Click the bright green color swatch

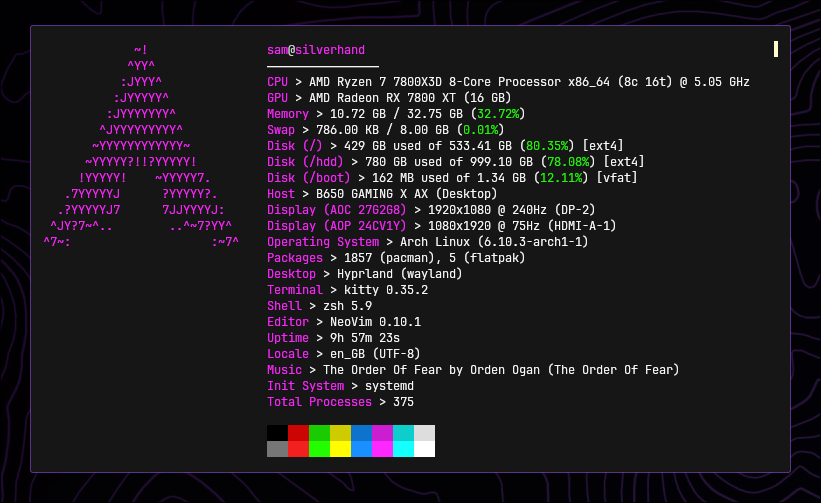319,449
